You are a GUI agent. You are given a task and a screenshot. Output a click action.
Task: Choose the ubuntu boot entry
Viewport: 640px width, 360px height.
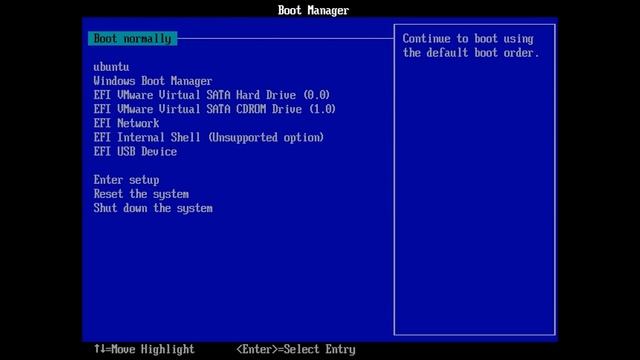click(x=111, y=67)
